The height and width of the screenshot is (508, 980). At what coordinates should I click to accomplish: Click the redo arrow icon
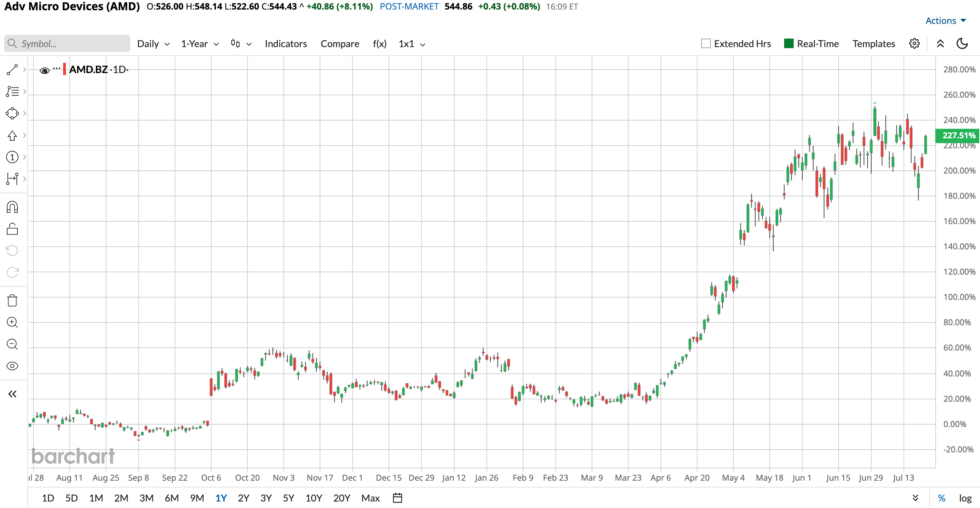click(x=12, y=272)
